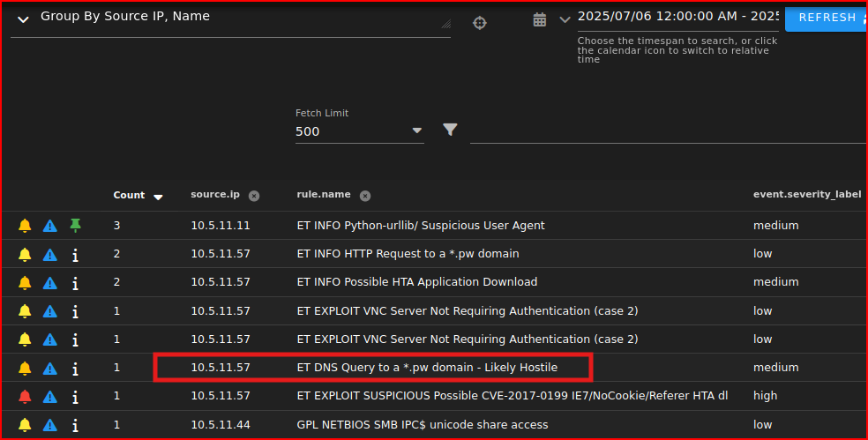Remove the rule.name grouping column
This screenshot has height=440, width=868.
click(x=365, y=196)
